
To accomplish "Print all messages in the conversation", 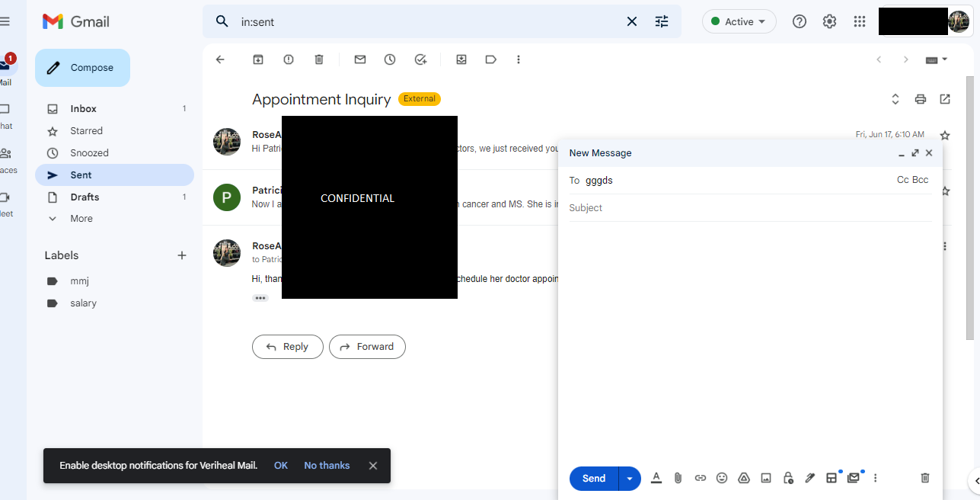I will click(921, 99).
